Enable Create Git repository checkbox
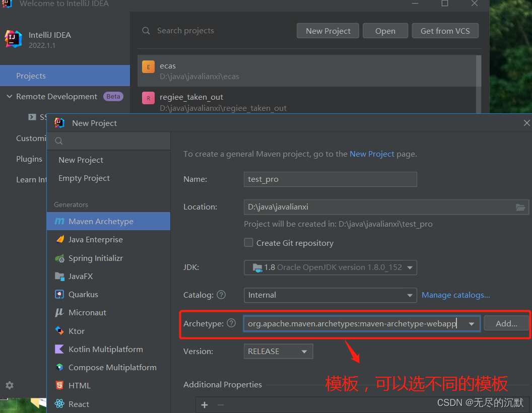Image resolution: width=532 pixels, height=413 pixels. click(249, 243)
